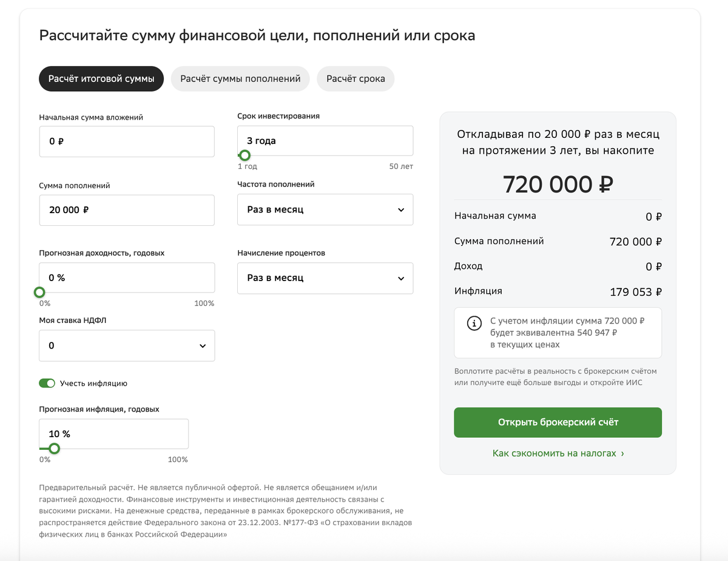Select the "Расчёт итоговой суммы" tab
The width and height of the screenshot is (728, 561).
coord(101,79)
